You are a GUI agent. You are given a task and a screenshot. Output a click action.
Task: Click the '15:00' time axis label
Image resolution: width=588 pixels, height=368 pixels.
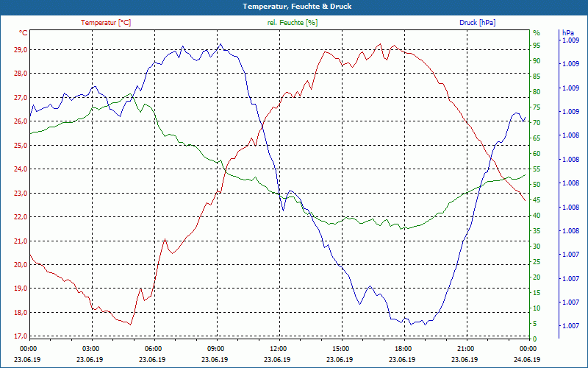click(x=340, y=349)
